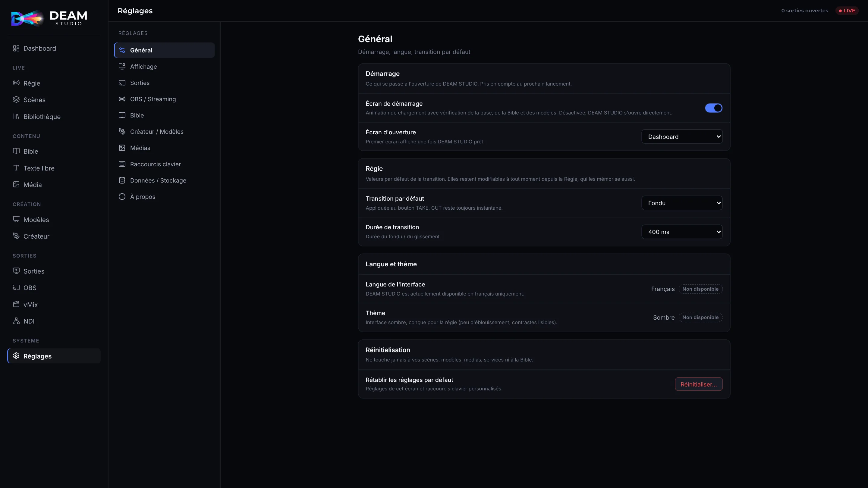Click the À propos info icon
The height and width of the screenshot is (488, 868).
[122, 196]
